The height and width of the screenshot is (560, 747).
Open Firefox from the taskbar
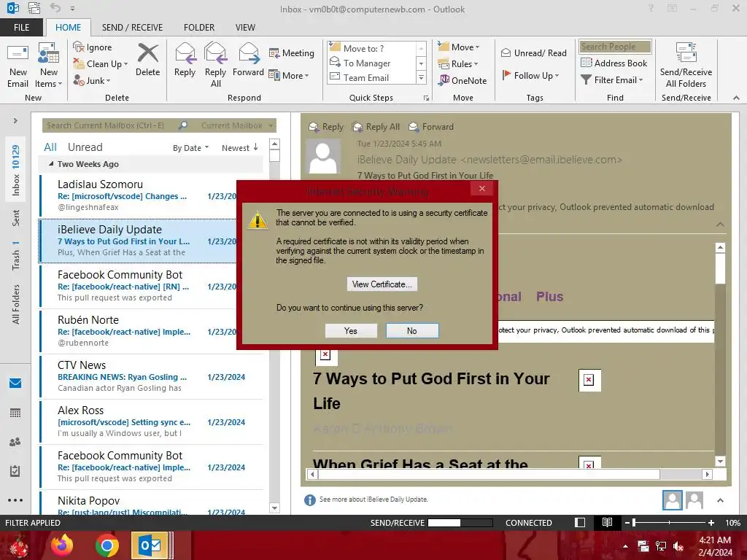[x=63, y=545]
